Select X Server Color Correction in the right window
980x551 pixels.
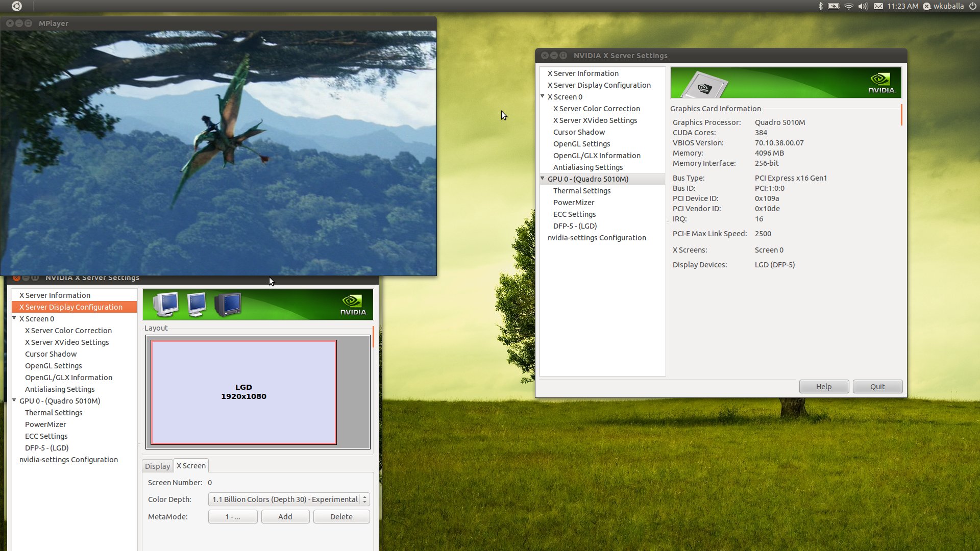(x=597, y=109)
